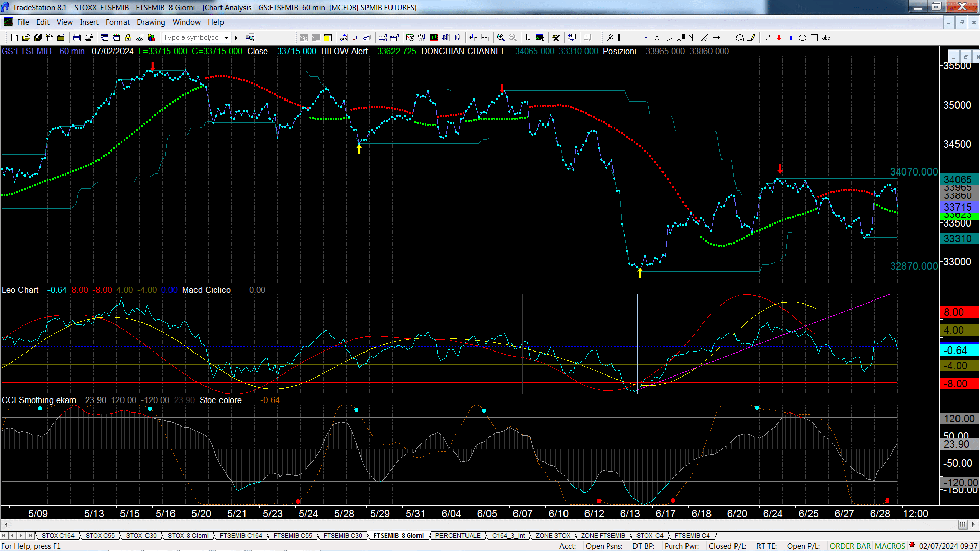Select the horizontal lines drawing tool
This screenshot has height=551, width=980.
[633, 38]
